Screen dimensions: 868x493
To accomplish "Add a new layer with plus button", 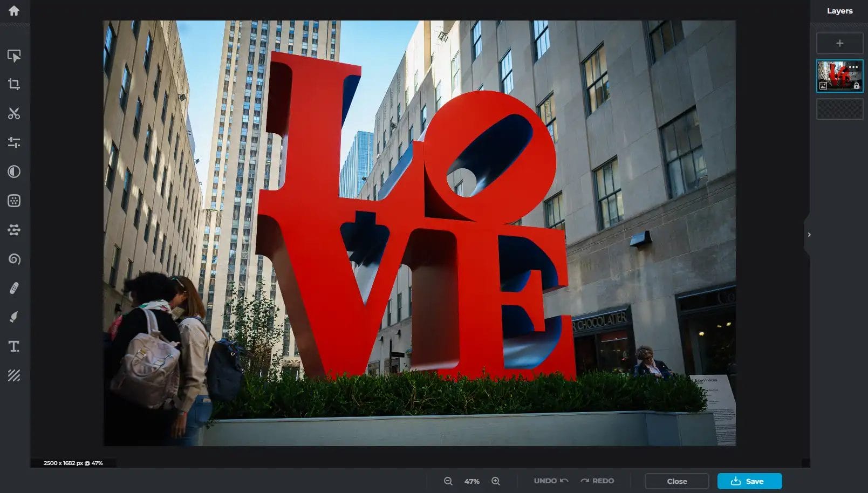I will tap(839, 43).
